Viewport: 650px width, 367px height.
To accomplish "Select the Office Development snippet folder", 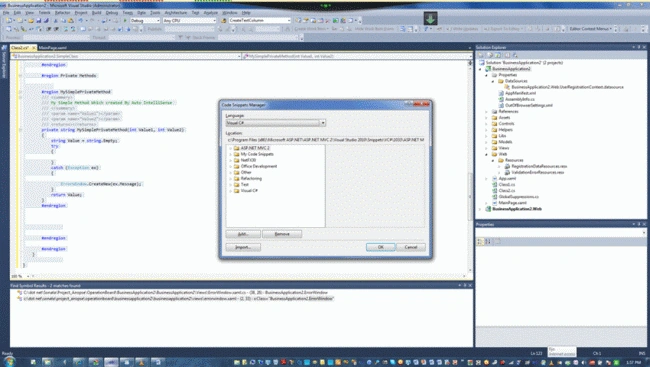I will 259,166.
